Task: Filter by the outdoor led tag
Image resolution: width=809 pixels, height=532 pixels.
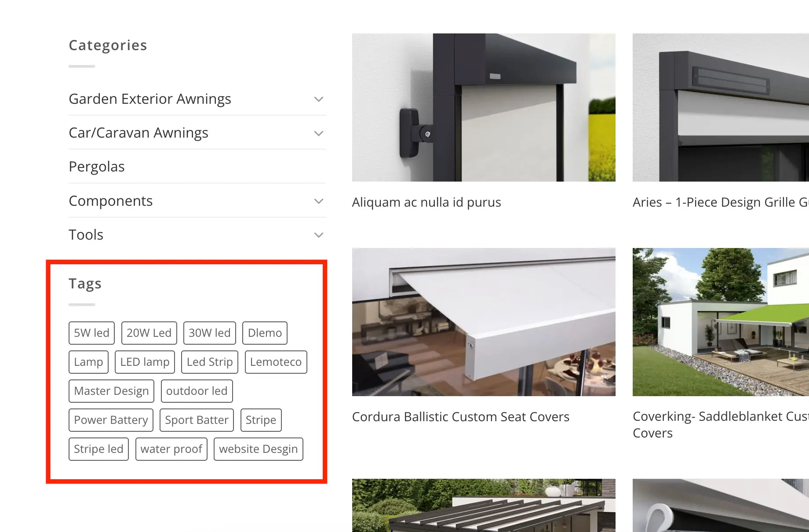Action: (197, 391)
